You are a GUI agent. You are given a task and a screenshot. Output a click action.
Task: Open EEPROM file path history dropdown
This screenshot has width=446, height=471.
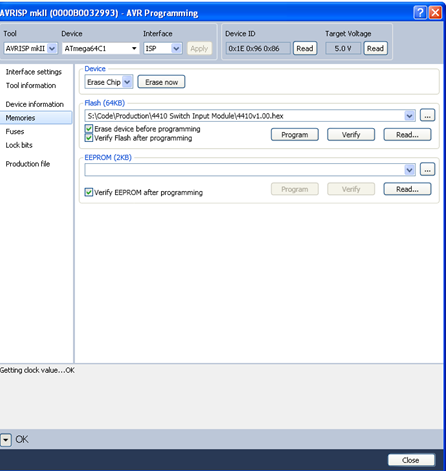click(x=409, y=170)
